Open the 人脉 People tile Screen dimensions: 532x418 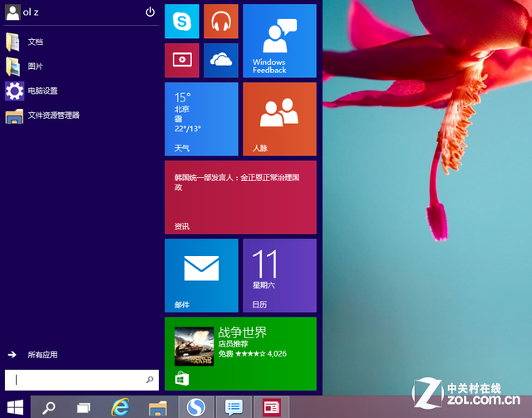278,119
